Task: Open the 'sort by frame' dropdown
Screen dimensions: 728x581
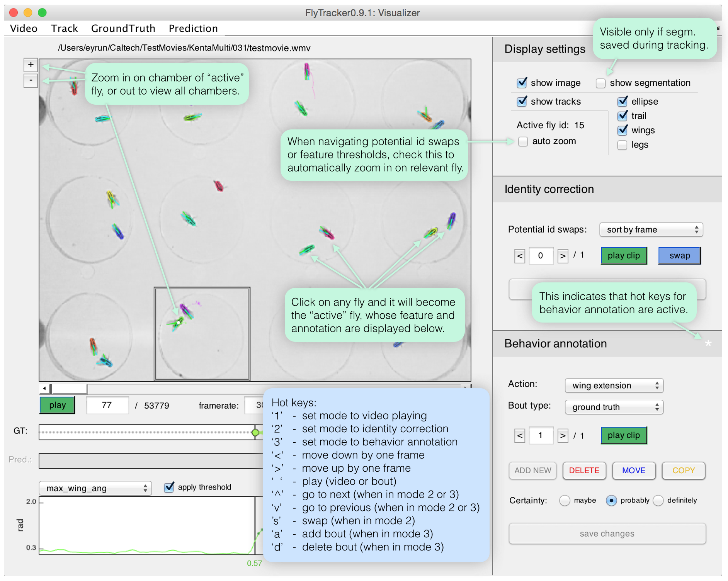Action: tap(651, 229)
